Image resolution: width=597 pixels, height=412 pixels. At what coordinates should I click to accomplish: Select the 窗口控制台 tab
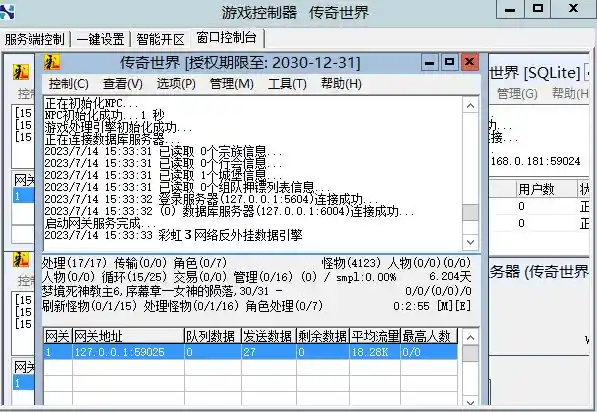click(227, 38)
